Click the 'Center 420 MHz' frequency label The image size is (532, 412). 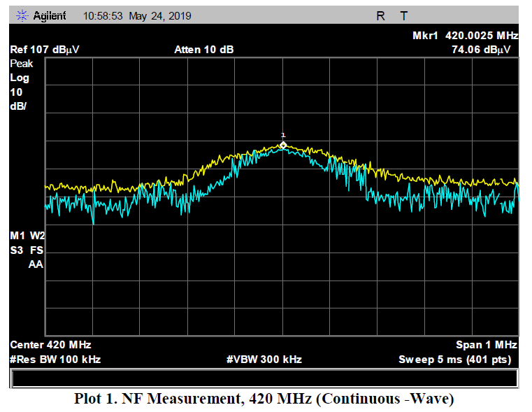click(x=50, y=345)
